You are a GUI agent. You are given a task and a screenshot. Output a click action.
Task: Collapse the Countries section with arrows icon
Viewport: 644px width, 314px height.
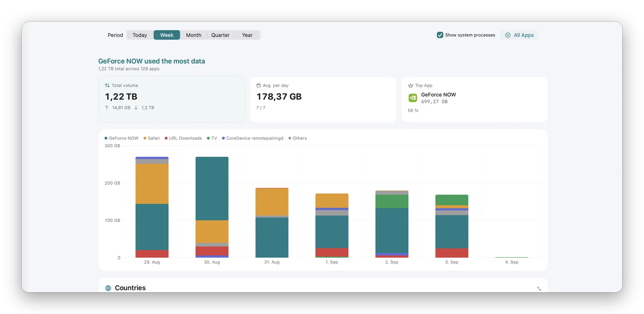(x=539, y=288)
